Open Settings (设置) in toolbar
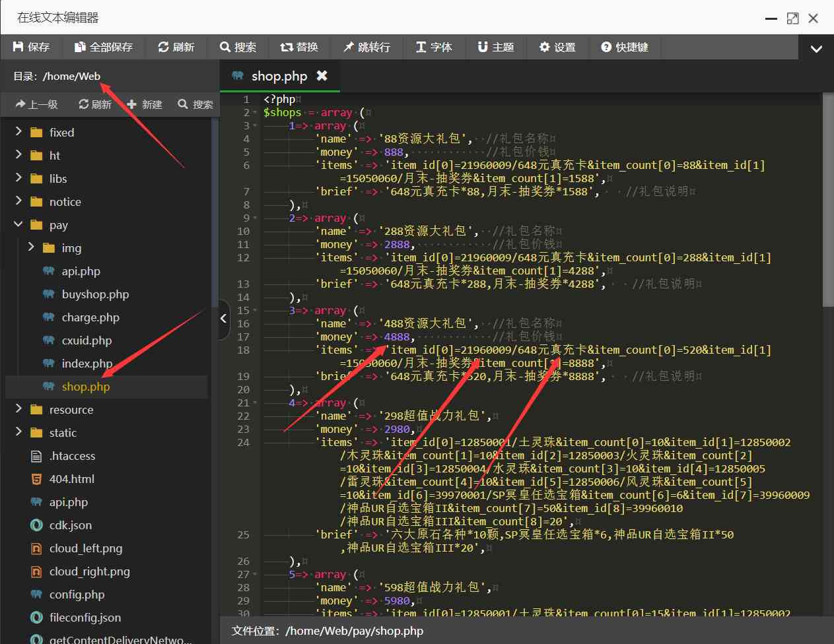 pos(557,47)
